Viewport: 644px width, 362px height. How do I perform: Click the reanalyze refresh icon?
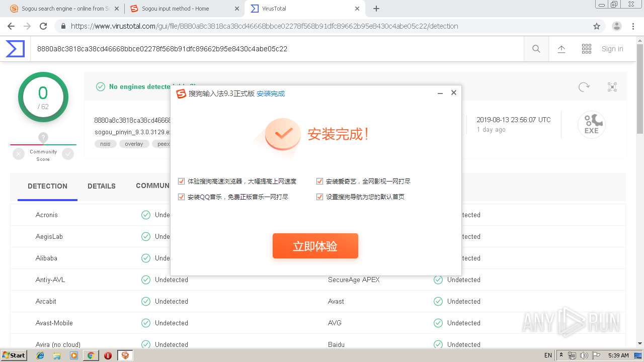(584, 87)
